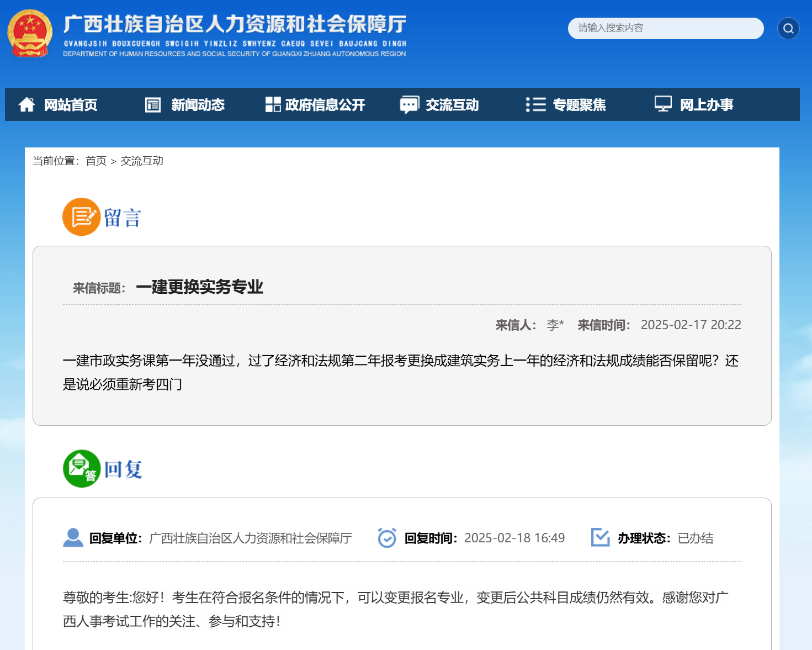
Task: Click the alarm clock icon by 回复时间
Action: tap(387, 538)
